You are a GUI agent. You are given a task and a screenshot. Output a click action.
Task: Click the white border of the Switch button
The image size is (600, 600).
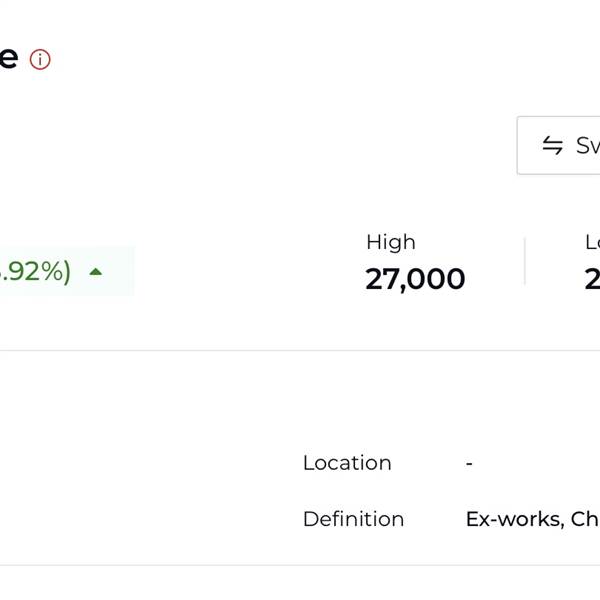pyautogui.click(x=518, y=146)
